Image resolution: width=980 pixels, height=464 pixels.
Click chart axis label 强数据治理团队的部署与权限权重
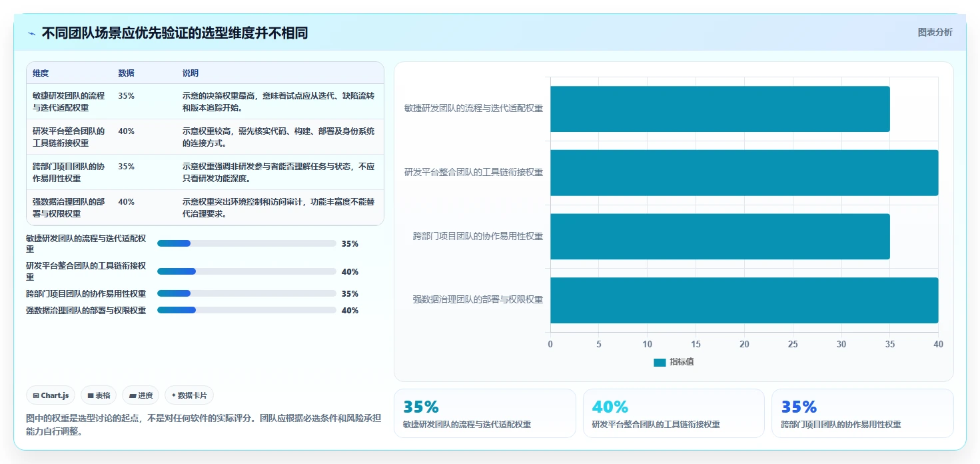[478, 300]
